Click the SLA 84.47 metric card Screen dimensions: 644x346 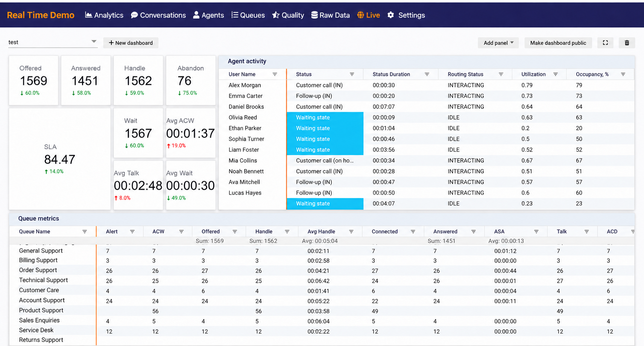coord(60,159)
